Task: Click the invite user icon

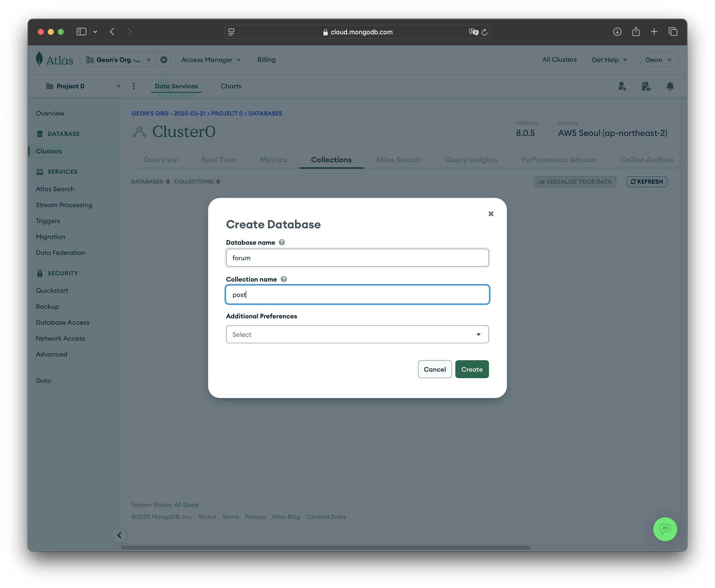Action: point(622,86)
